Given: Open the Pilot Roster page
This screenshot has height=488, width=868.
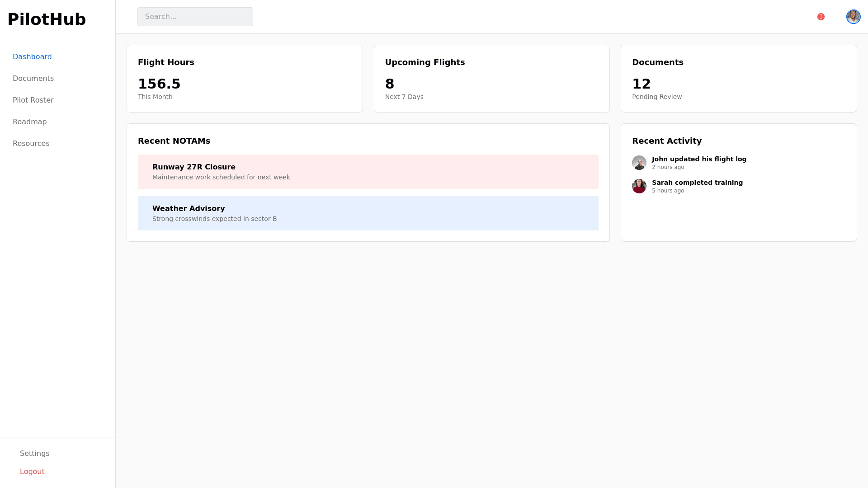Looking at the screenshot, I should coord(33,100).
